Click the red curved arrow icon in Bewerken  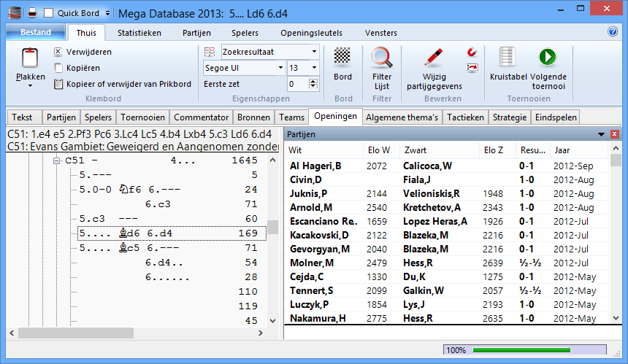472,52
